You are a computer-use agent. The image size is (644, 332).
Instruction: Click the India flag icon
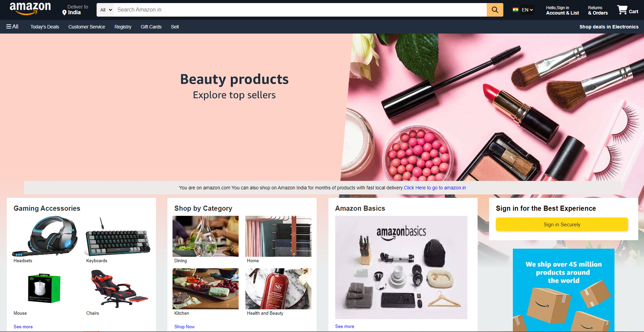click(516, 10)
